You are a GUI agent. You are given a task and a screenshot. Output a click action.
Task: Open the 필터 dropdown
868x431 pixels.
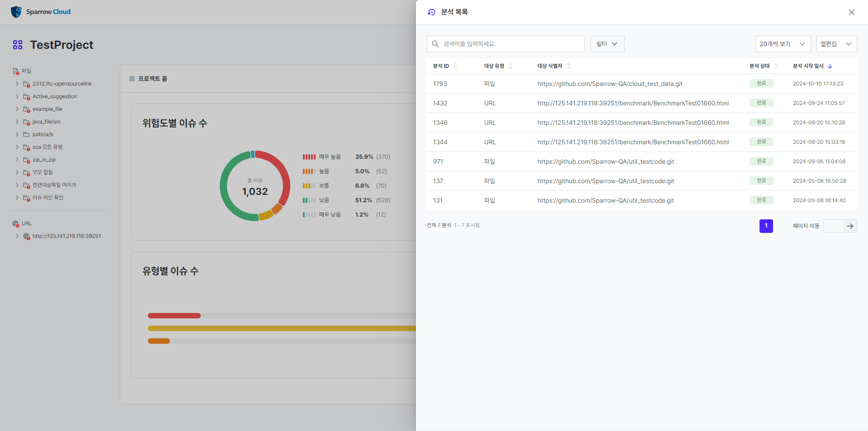(607, 44)
